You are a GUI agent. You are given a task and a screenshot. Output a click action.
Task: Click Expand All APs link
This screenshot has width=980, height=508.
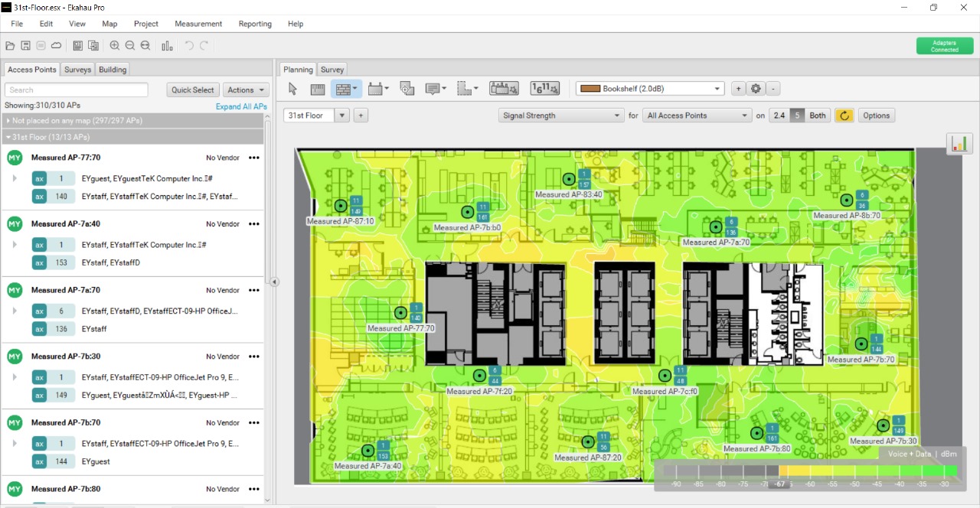click(241, 106)
